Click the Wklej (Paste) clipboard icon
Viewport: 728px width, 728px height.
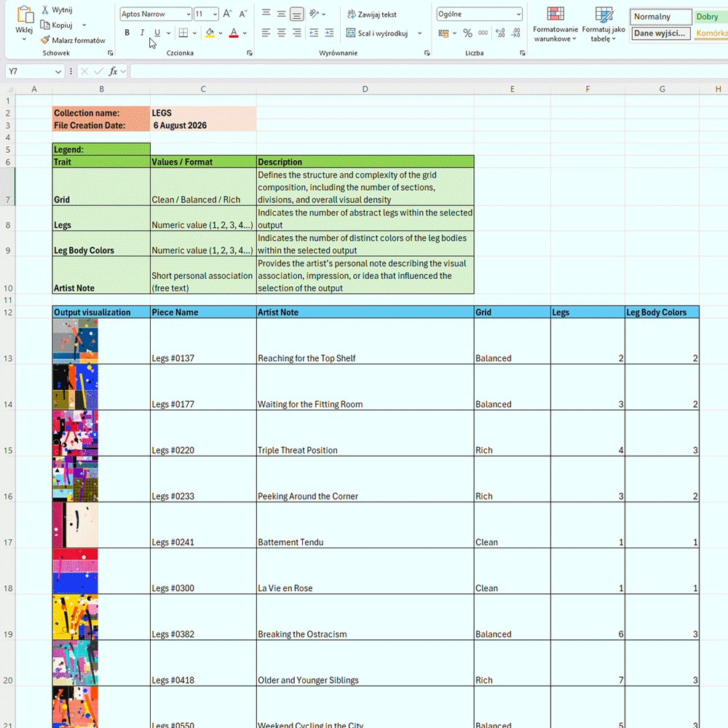coord(25,15)
